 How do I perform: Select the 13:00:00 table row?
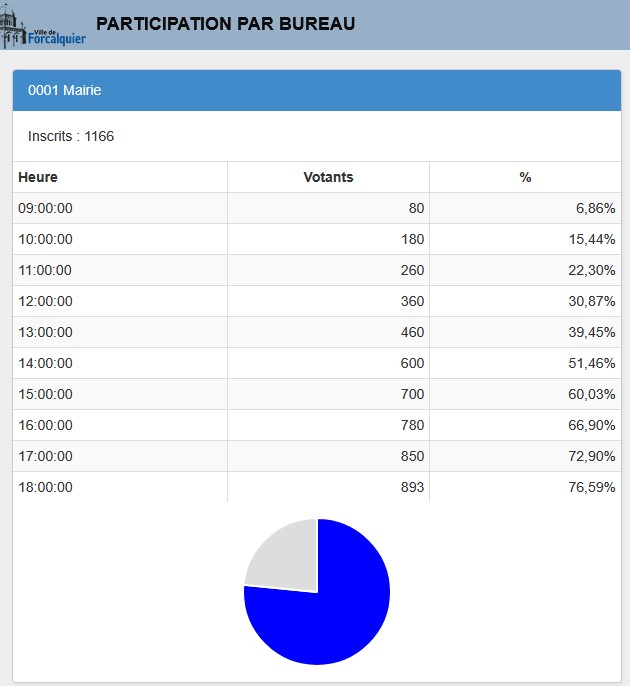tap(316, 332)
